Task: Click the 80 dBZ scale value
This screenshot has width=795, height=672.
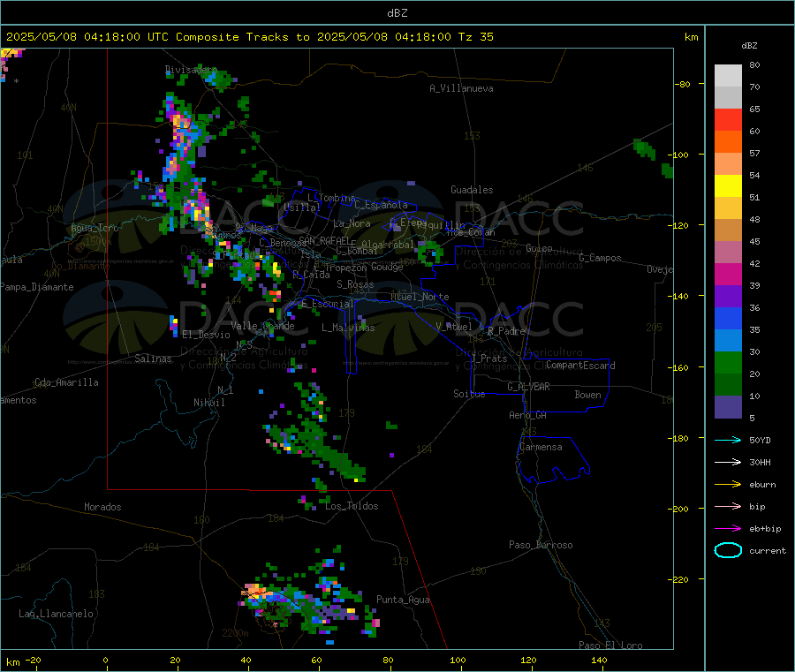Action: [754, 64]
